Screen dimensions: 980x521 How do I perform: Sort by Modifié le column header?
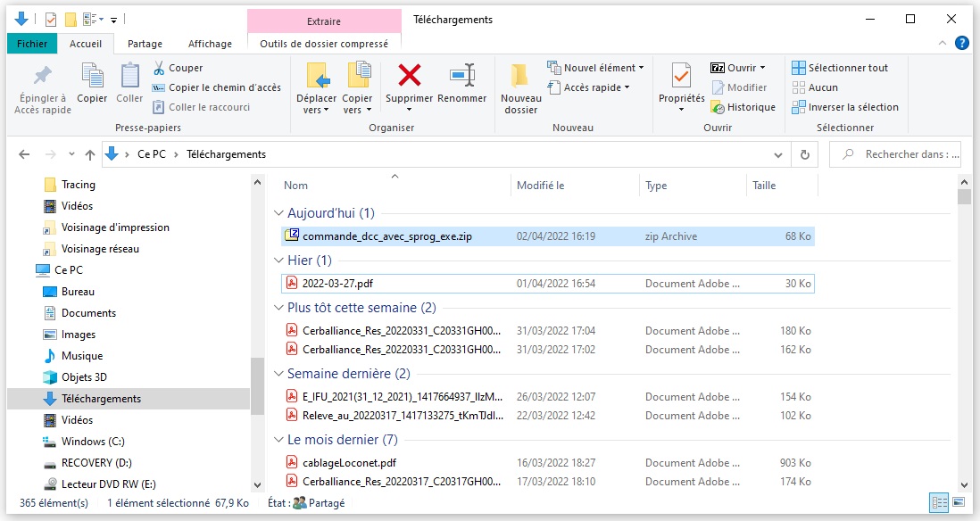point(541,186)
